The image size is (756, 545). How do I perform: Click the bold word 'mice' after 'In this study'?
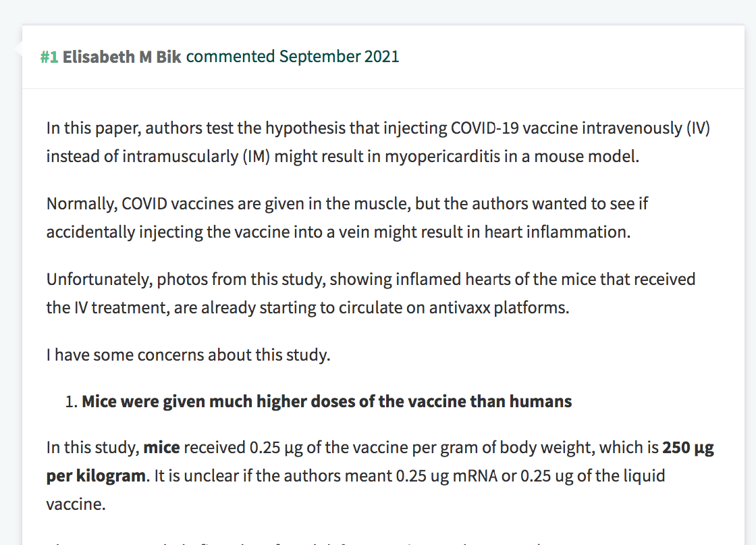161,448
